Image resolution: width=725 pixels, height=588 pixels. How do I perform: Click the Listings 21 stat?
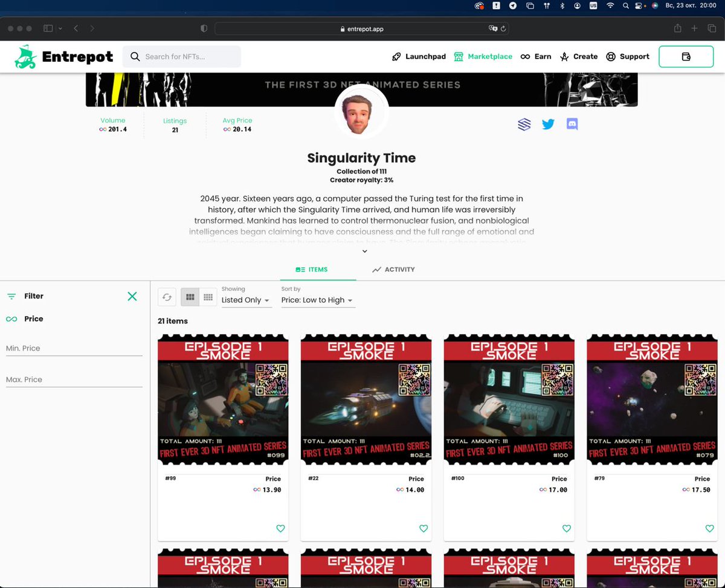click(x=175, y=125)
